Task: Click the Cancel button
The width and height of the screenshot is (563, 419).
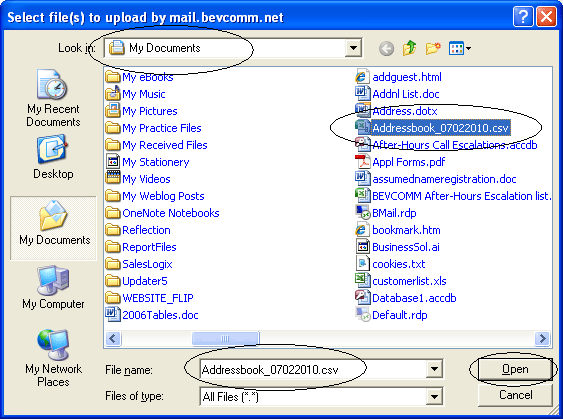Action: tap(515, 395)
